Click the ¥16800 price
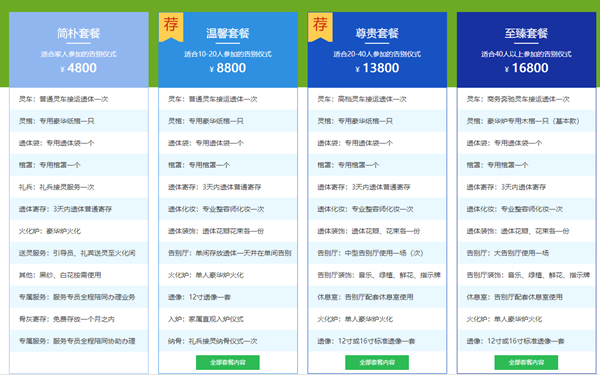The image size is (600, 375). click(526, 68)
